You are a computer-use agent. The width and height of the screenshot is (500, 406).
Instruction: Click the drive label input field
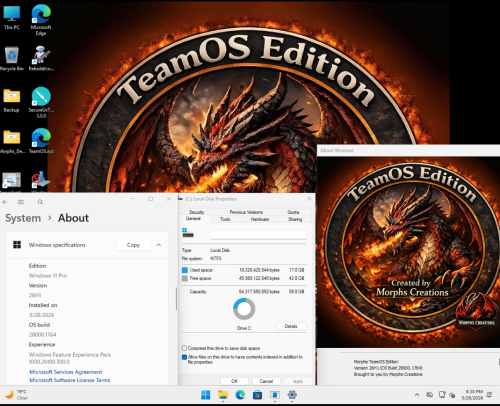point(259,235)
